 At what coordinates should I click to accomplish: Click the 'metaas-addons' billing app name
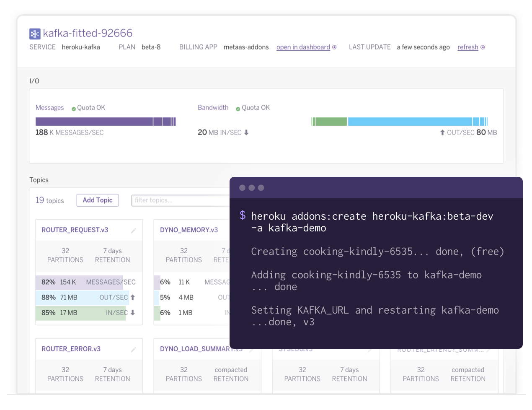click(246, 47)
